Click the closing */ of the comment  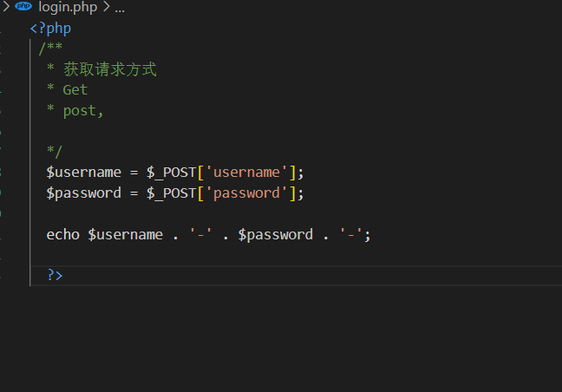pyautogui.click(x=55, y=152)
